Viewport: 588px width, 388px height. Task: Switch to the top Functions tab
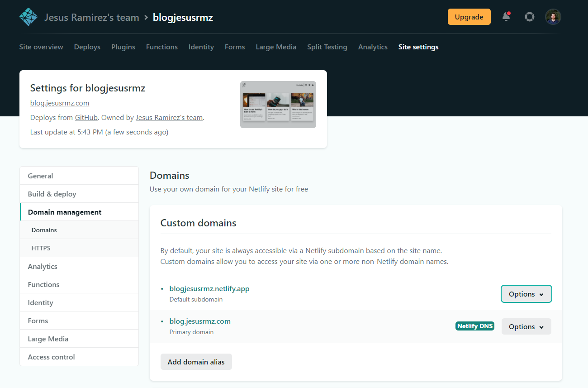coord(162,47)
